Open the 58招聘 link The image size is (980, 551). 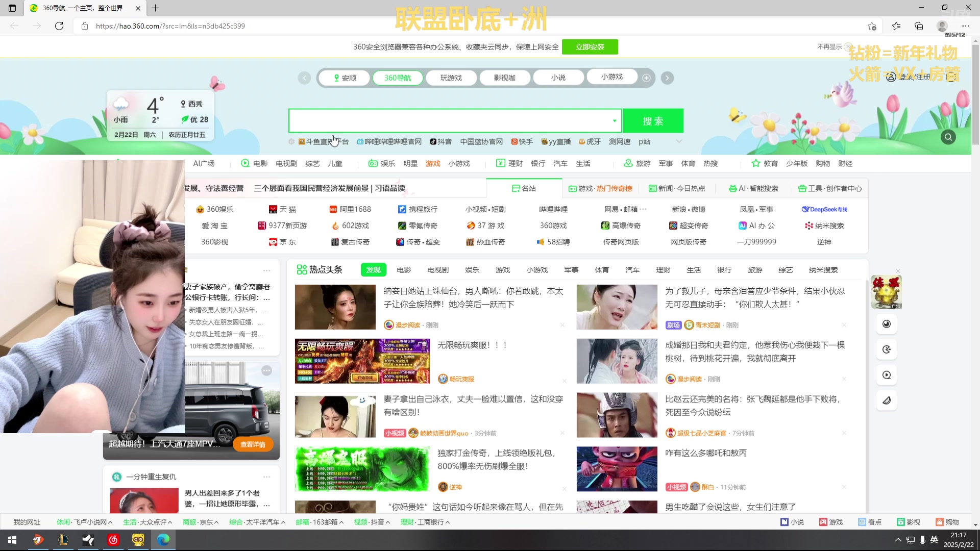553,242
